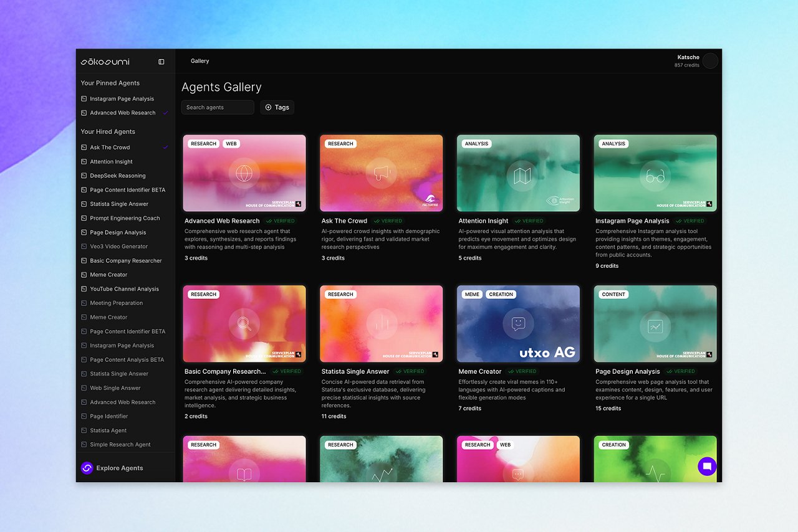Image resolution: width=798 pixels, height=532 pixels.
Task: Click the icon beside Simple Research Agent
Action: (x=84, y=445)
